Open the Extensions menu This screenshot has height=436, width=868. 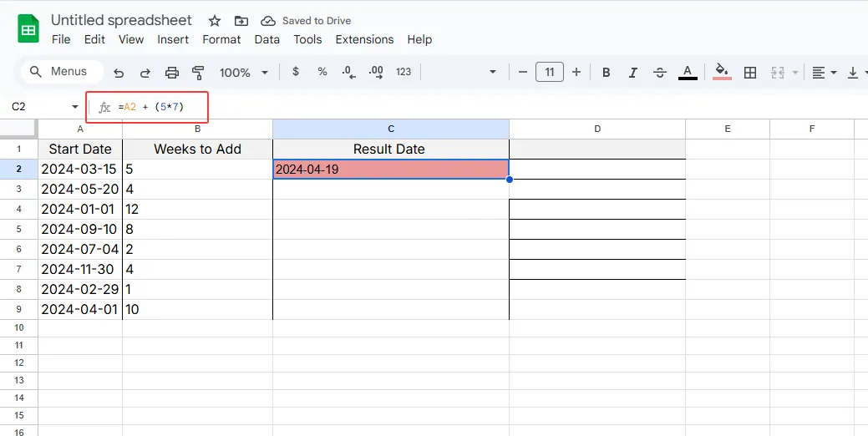pos(364,39)
